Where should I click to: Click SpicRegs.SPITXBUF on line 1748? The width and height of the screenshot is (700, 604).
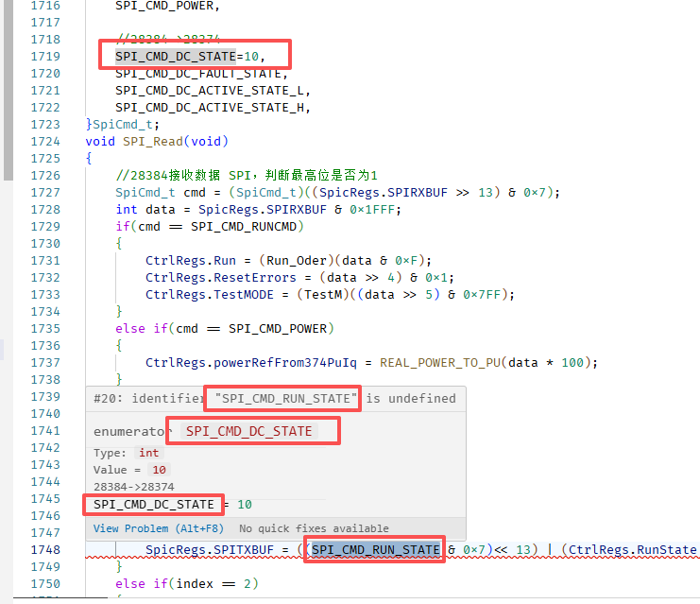click(210, 550)
